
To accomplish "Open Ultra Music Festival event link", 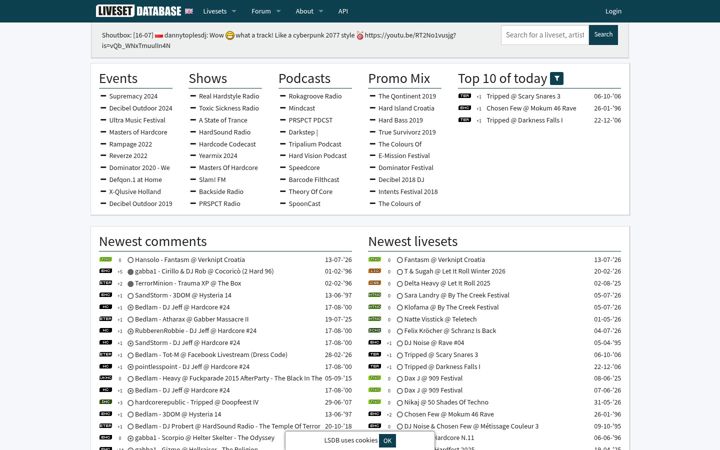I will (137, 120).
